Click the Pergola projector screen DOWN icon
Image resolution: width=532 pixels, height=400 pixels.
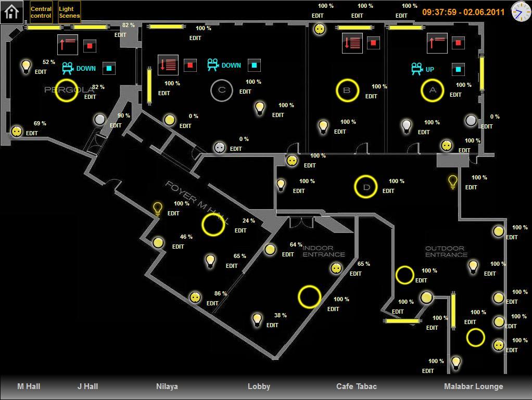(x=68, y=68)
